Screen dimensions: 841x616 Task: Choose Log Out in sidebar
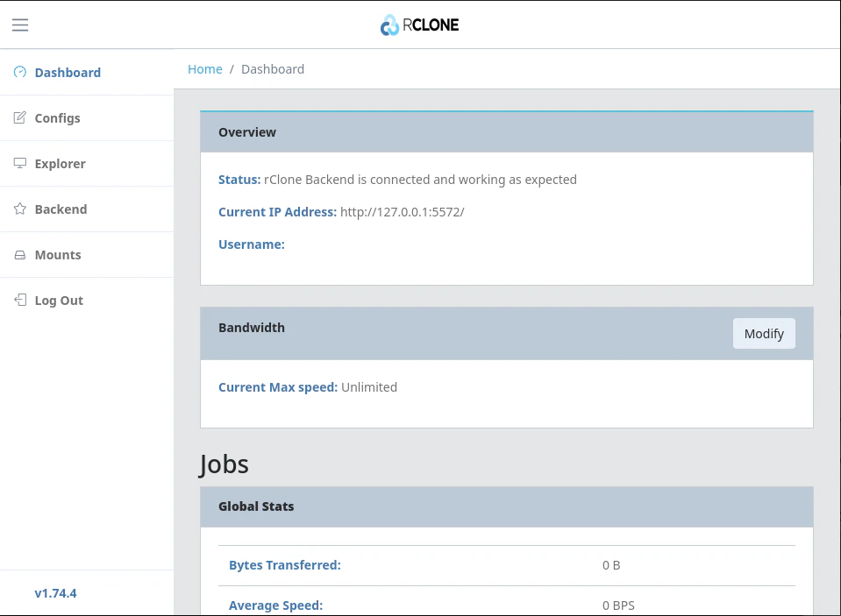point(87,301)
